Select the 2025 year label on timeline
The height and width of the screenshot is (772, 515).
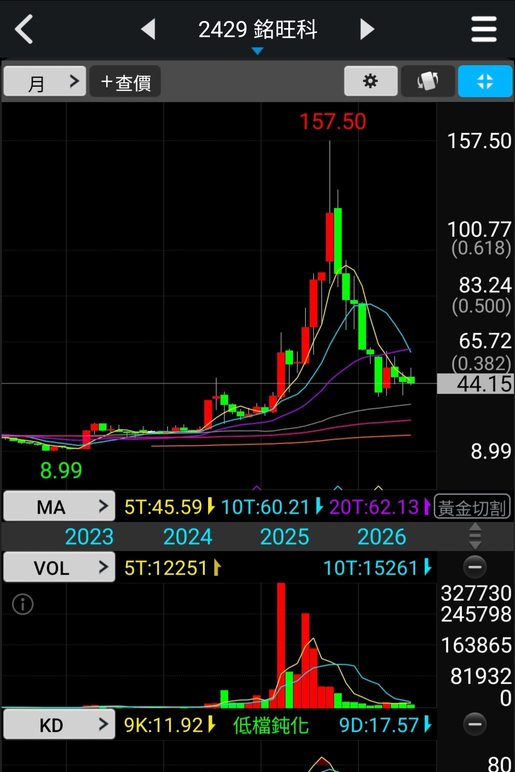[x=285, y=537]
